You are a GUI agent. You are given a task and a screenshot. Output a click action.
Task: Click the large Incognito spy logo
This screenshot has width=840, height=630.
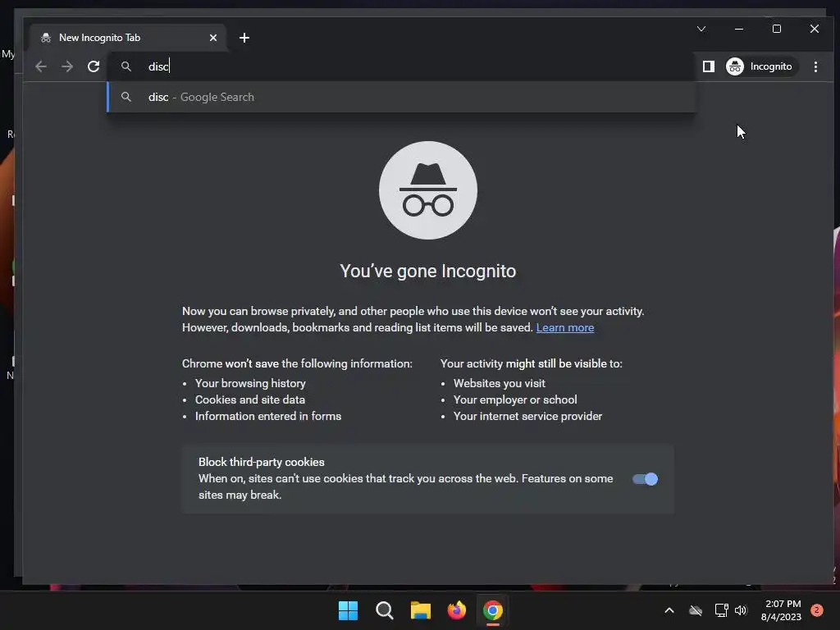pyautogui.click(x=428, y=190)
